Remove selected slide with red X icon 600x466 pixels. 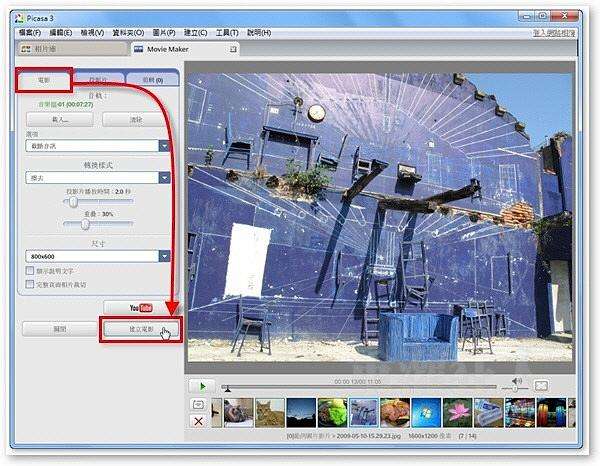point(198,421)
